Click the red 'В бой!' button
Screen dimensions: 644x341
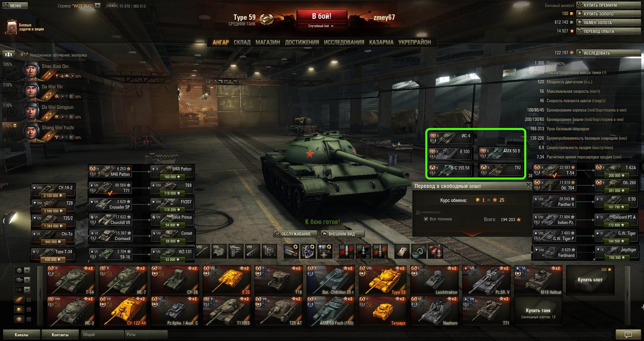tap(322, 19)
